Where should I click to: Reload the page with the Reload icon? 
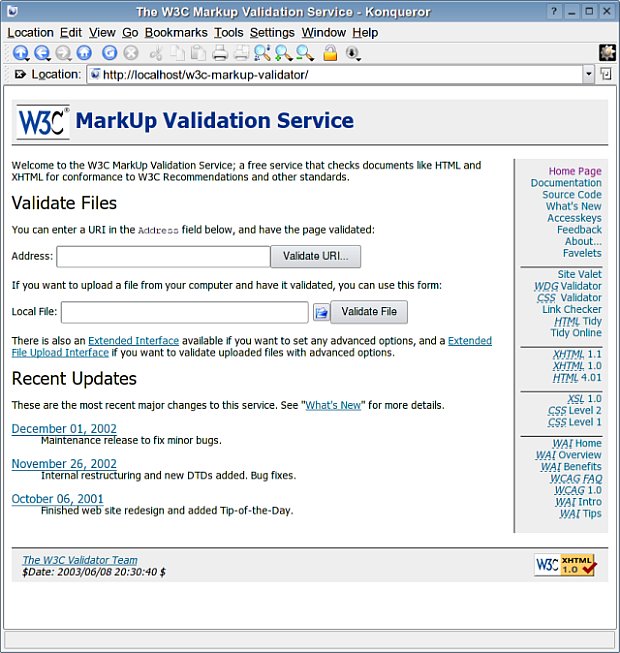[x=110, y=53]
